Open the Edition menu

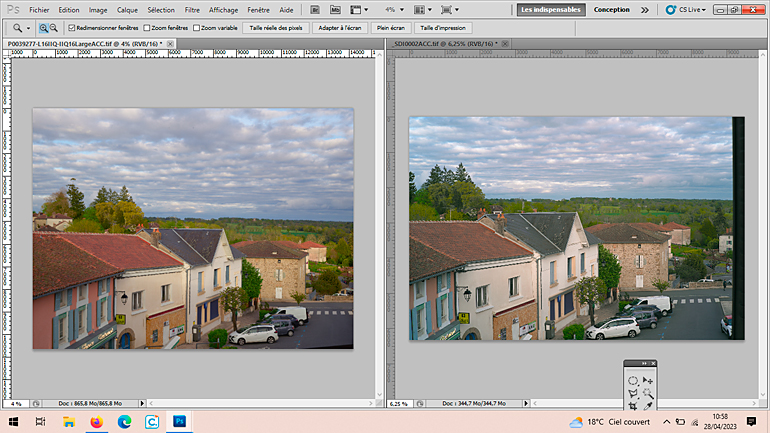tap(69, 10)
